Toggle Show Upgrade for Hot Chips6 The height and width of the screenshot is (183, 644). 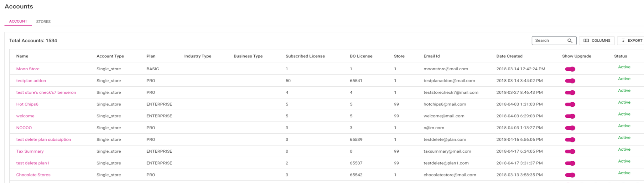pyautogui.click(x=570, y=105)
